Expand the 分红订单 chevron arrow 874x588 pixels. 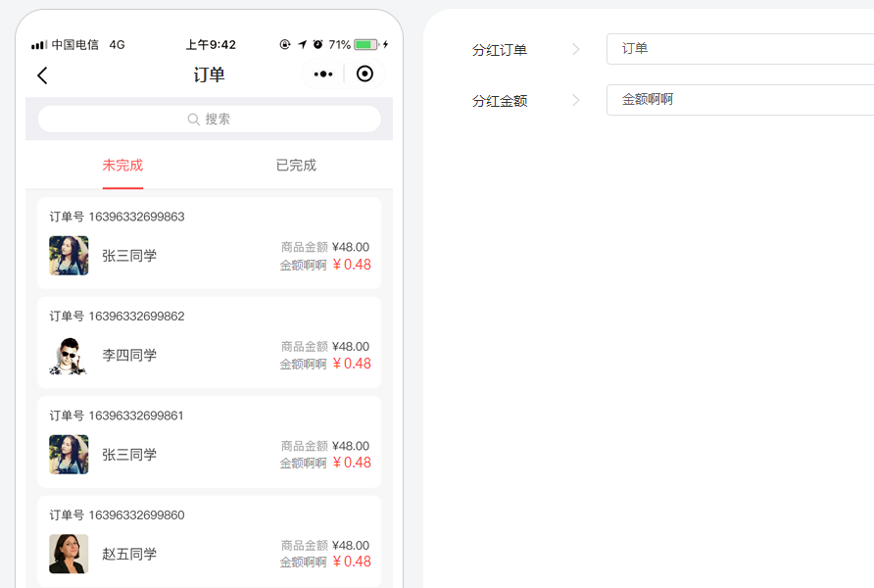[576, 49]
